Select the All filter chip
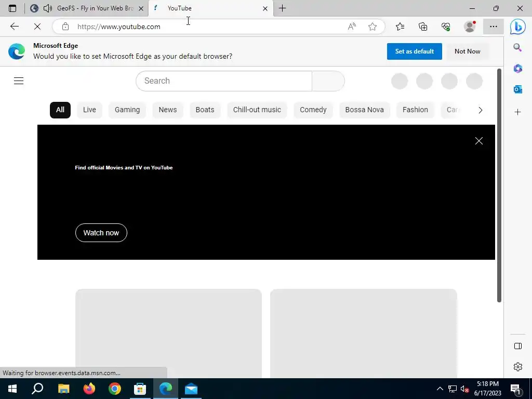Screen dimensions: 532x399 [x=60, y=110]
